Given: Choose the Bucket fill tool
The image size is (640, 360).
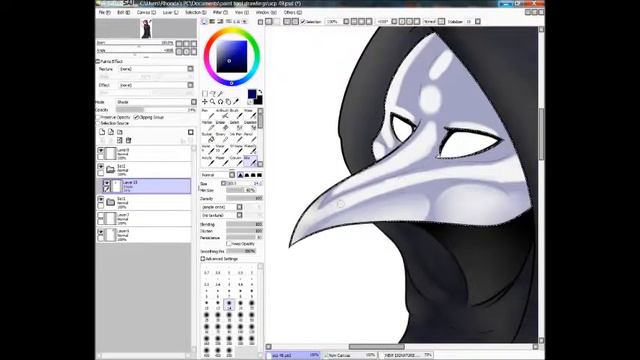Looking at the screenshot, I should coord(208,138).
